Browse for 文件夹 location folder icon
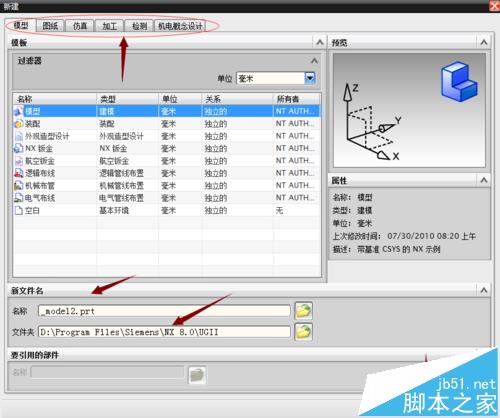 [x=303, y=332]
